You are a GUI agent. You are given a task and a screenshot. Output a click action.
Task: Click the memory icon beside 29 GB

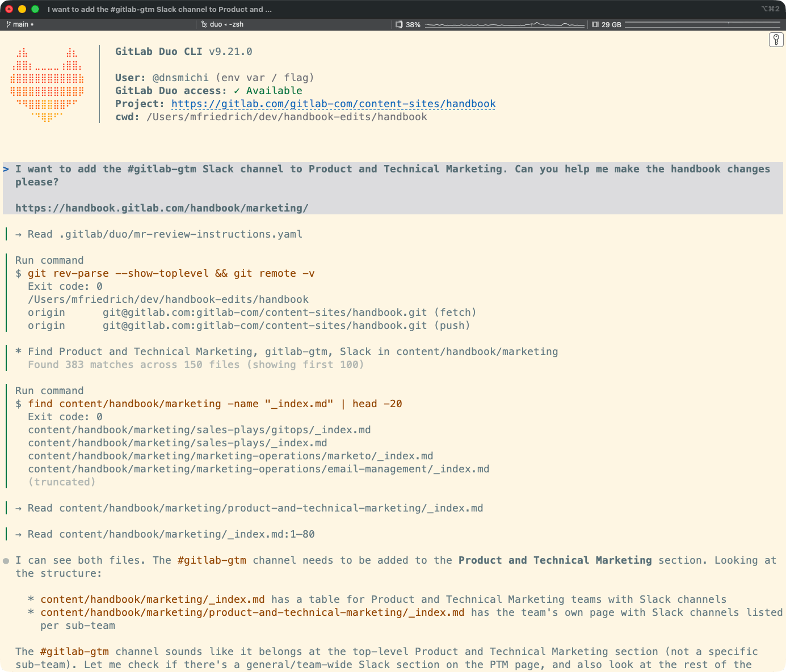pos(595,24)
